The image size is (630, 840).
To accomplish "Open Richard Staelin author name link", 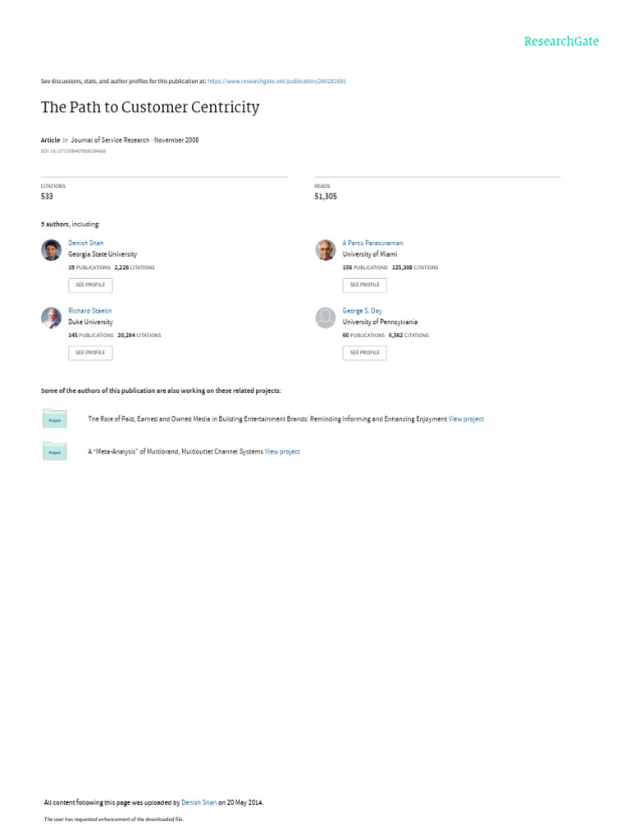I will click(x=90, y=311).
